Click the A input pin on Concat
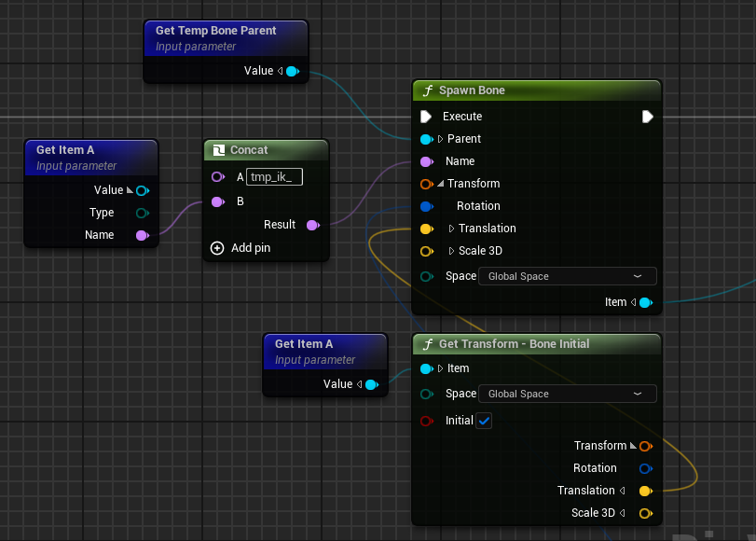This screenshot has height=541, width=756. 218,177
